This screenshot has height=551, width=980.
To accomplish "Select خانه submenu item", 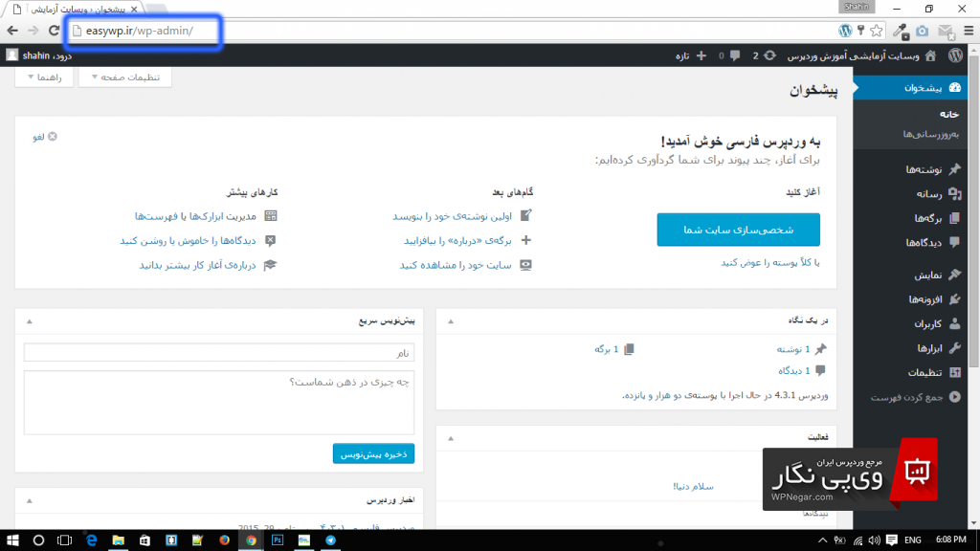I will point(948,115).
